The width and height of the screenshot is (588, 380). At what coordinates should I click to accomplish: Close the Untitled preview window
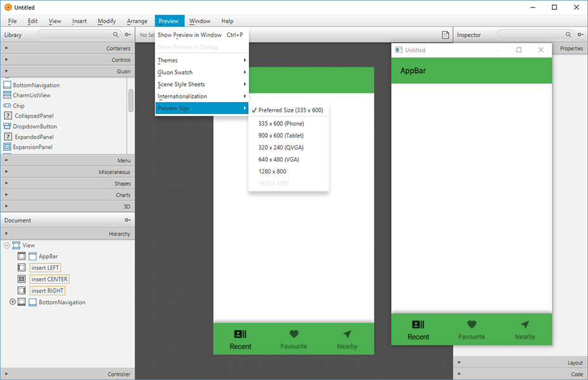(x=540, y=50)
